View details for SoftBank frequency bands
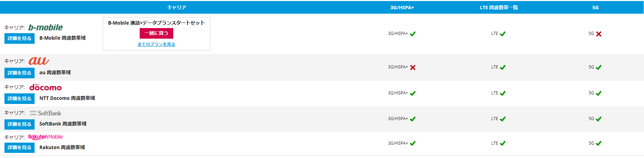 click(20, 124)
